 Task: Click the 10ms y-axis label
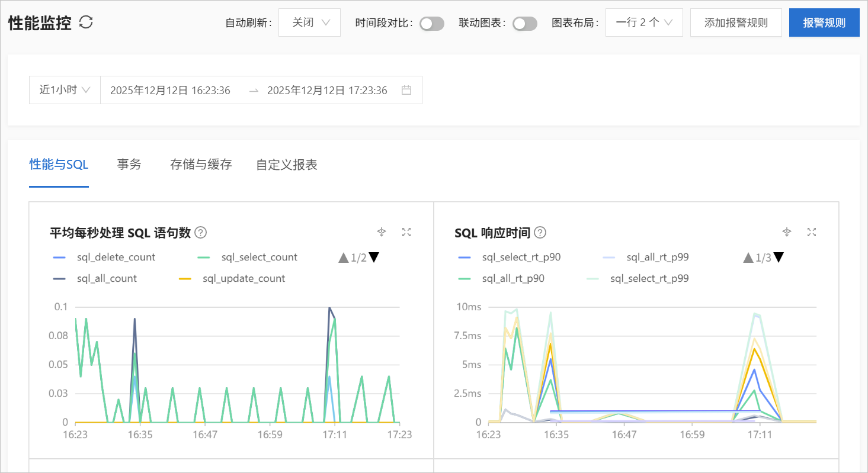click(468, 307)
